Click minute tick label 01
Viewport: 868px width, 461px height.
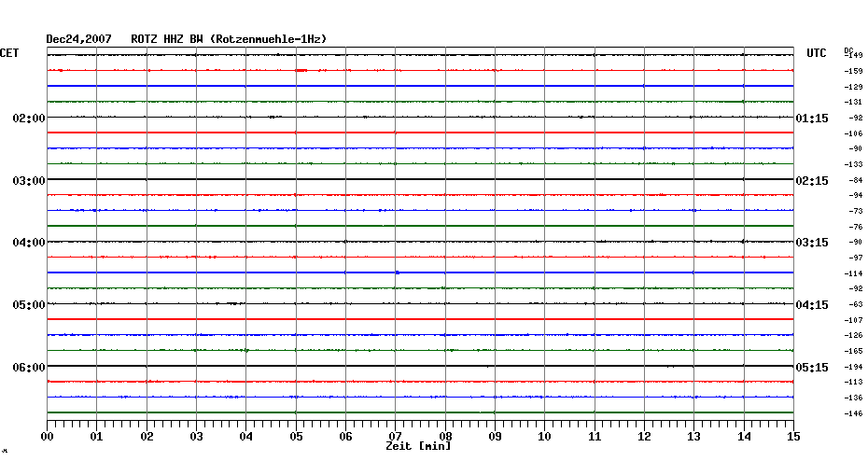[x=97, y=437]
